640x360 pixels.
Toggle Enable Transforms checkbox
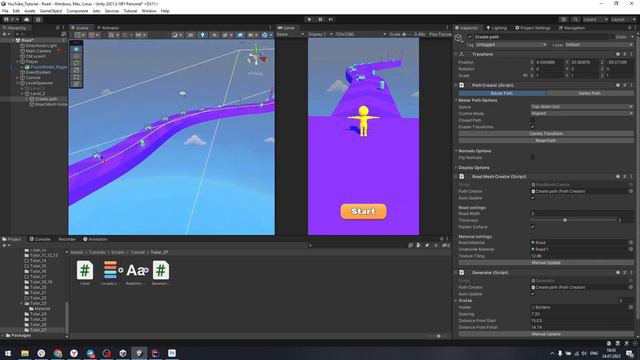533,127
